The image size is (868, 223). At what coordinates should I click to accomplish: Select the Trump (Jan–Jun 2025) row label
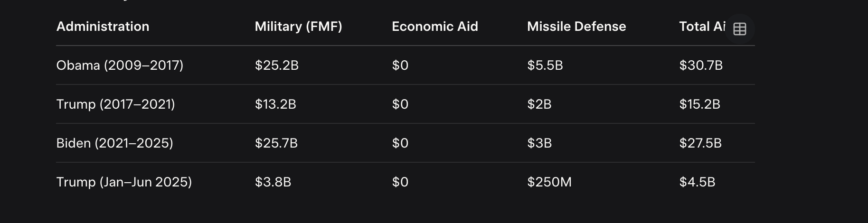pos(124,182)
